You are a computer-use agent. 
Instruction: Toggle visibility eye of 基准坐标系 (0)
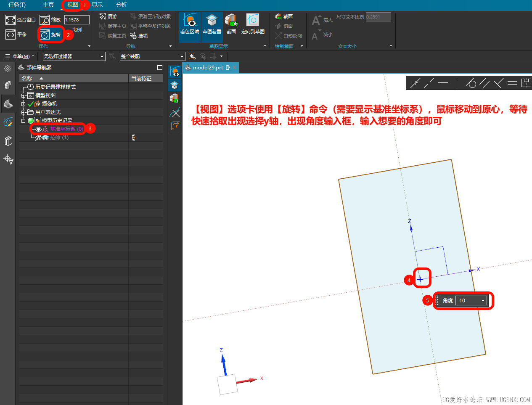pos(38,129)
